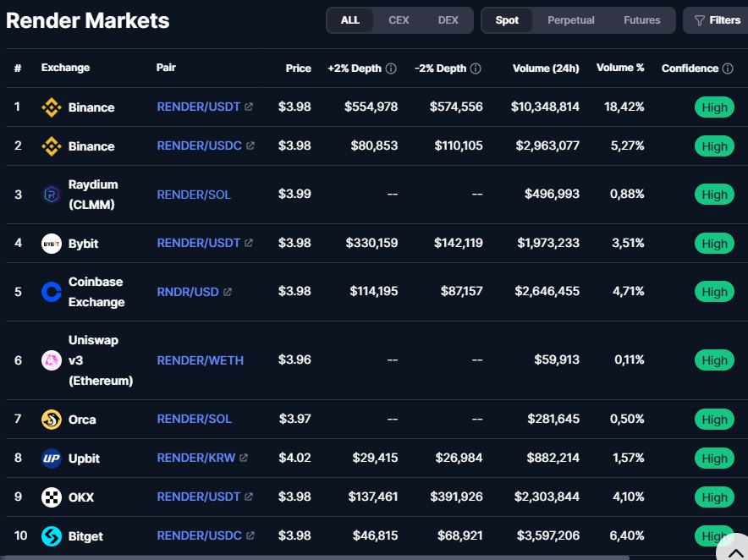Open the Coinbase RNDR/USD pair link
This screenshot has height=560, width=748.
[x=188, y=292]
